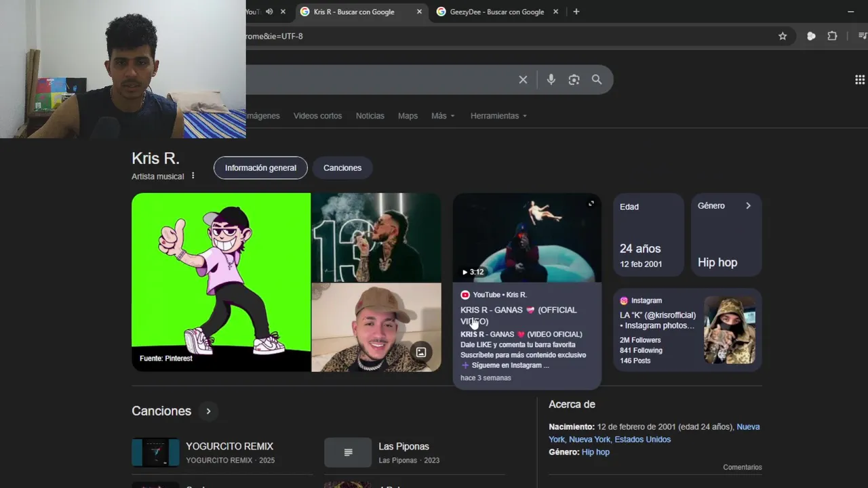Open YOGURCITO REMIX album thumbnail
This screenshot has height=488, width=868.
pyautogui.click(x=155, y=453)
